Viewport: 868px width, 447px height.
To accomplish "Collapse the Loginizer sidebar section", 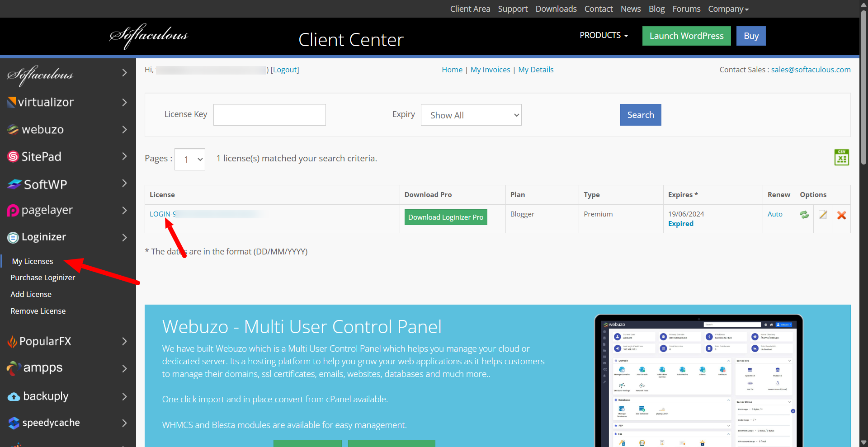I will 125,237.
